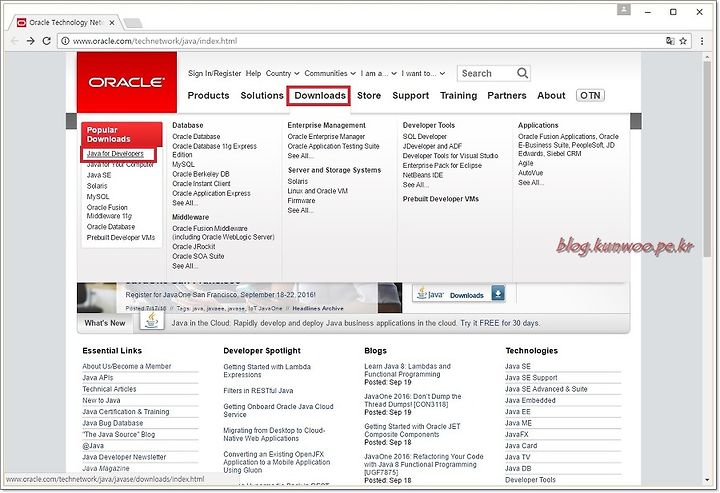
Task: Expand the Country dropdown
Action: pos(282,73)
